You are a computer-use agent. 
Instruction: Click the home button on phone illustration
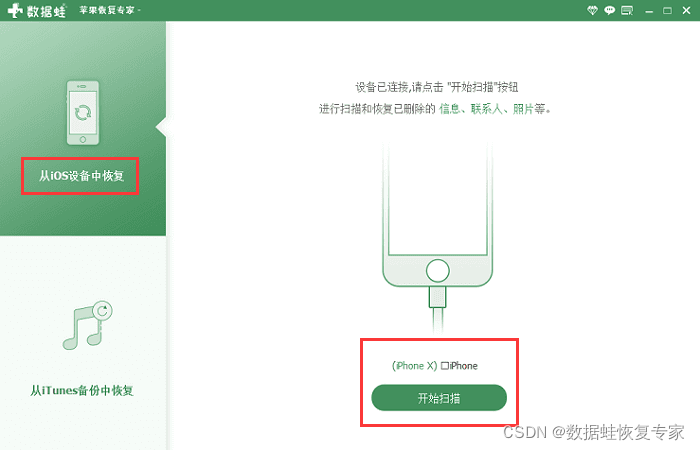pos(438,271)
